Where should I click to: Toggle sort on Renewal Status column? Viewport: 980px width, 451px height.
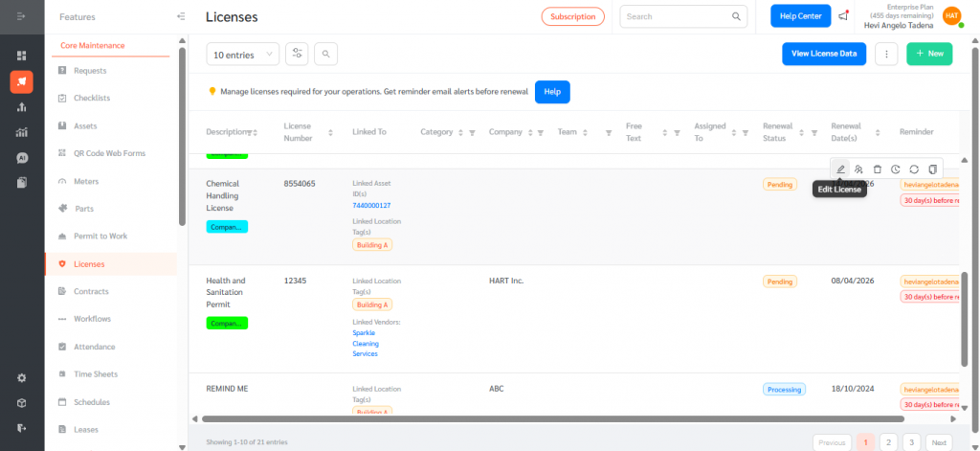coord(813,132)
